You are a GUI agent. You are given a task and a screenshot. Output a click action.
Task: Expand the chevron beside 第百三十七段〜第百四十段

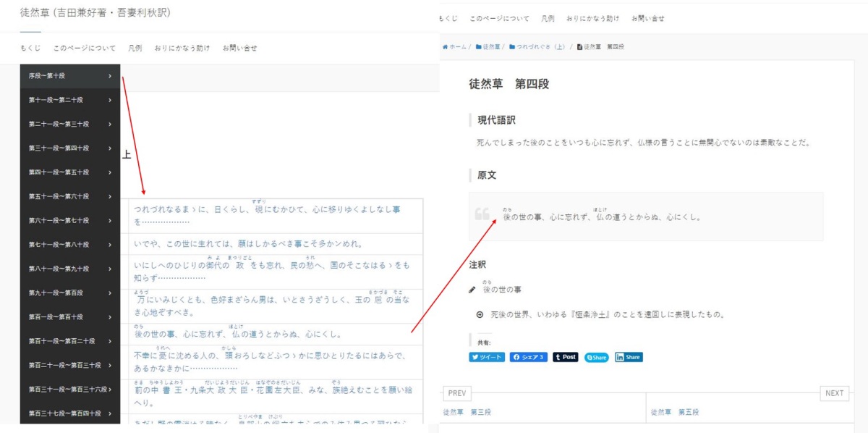tap(110, 413)
